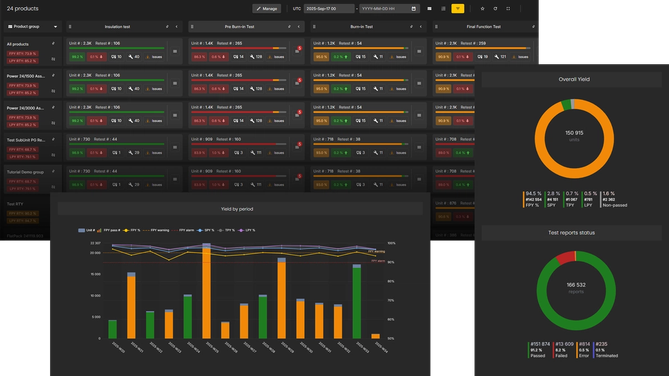Open the start date field showing 2025-Sep-17
The height and width of the screenshot is (376, 669).
[x=329, y=9]
